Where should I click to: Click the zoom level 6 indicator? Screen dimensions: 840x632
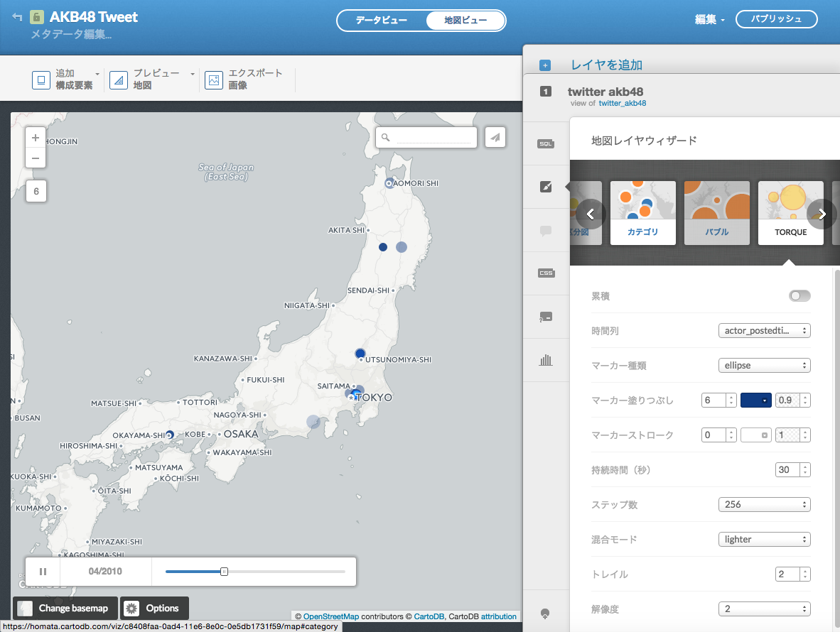(36, 191)
